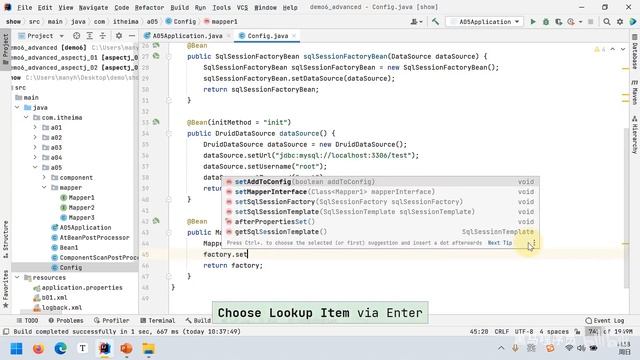Open the File menu
The image size is (640, 360).
click(24, 7)
